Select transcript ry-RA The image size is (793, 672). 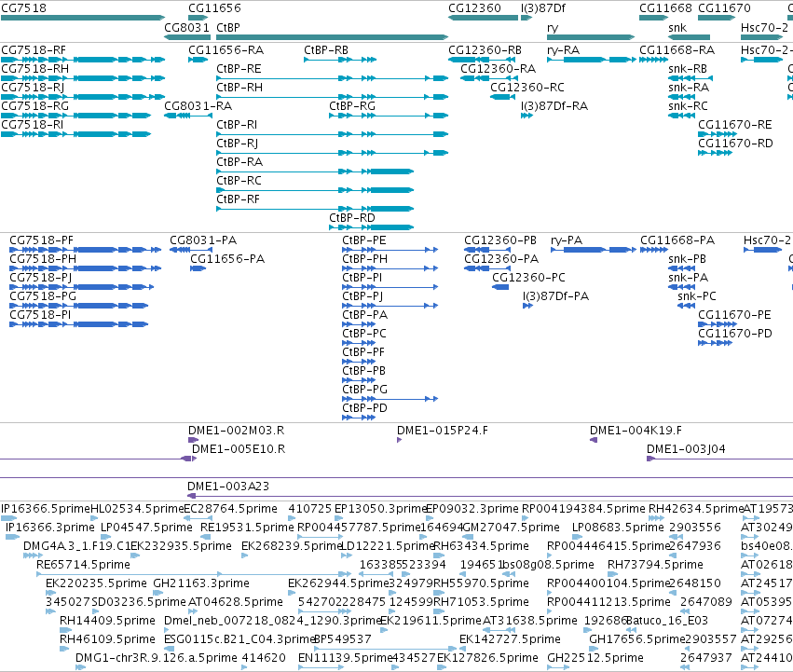pos(592,60)
